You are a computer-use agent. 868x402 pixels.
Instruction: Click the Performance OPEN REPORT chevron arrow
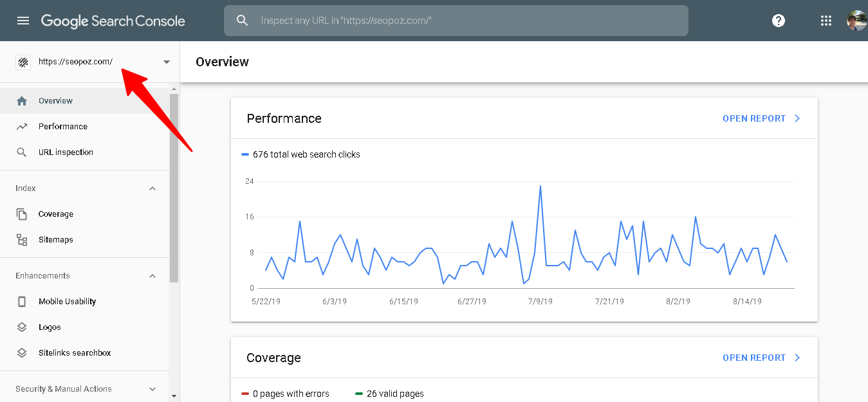[797, 118]
